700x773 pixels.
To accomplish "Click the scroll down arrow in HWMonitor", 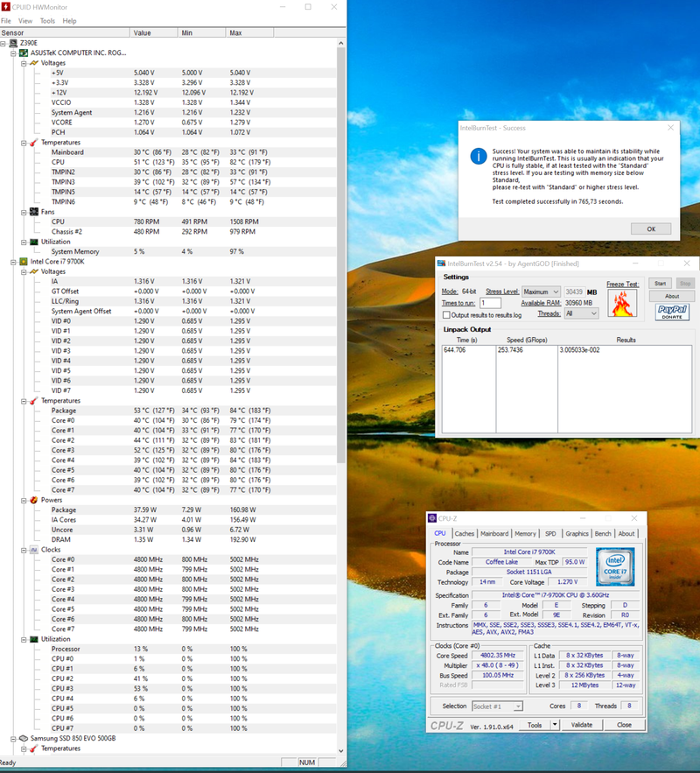I will (x=341, y=751).
